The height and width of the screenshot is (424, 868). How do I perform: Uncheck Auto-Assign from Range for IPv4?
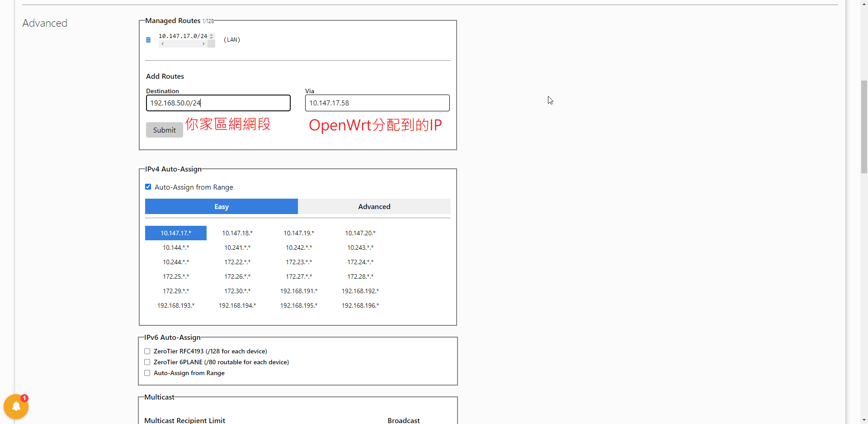point(148,186)
